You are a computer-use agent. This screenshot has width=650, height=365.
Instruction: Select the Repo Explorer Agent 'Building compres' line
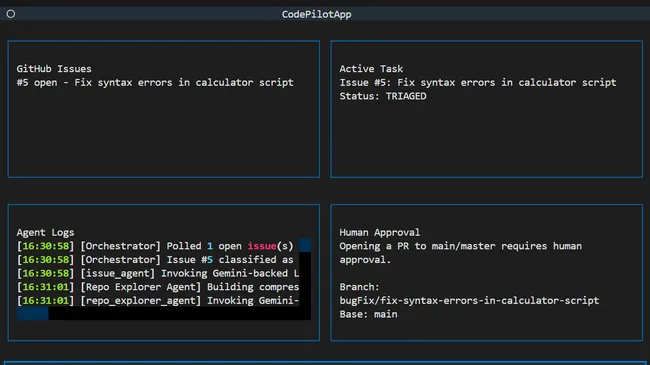(x=158, y=287)
